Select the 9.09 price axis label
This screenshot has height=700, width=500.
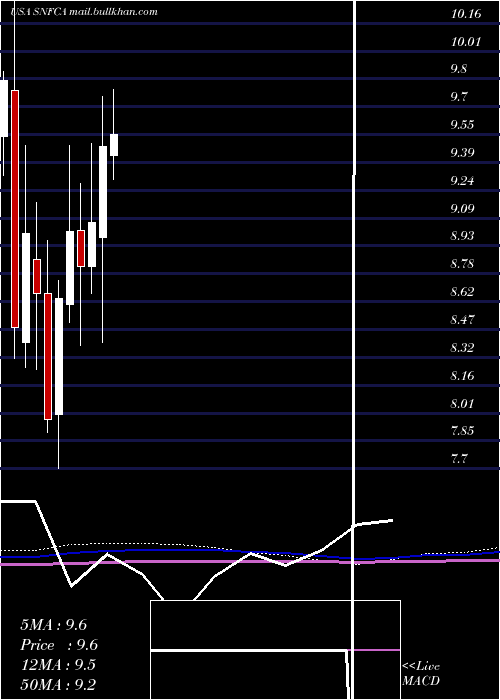pos(462,208)
